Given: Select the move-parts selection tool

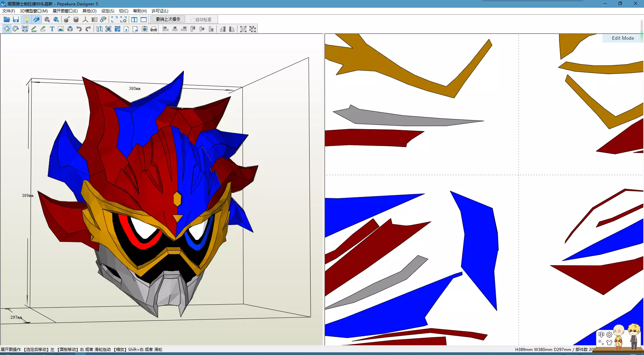Looking at the screenshot, I should [7, 29].
